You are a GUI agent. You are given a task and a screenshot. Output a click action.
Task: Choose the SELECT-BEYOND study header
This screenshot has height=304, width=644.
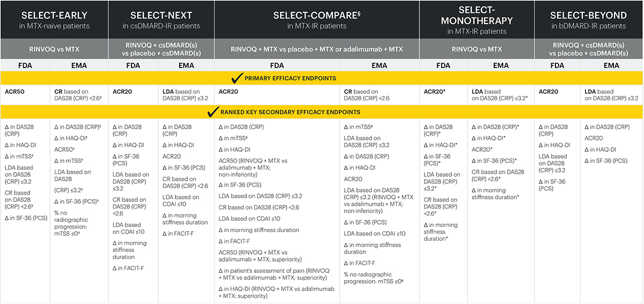pyautogui.click(x=589, y=14)
